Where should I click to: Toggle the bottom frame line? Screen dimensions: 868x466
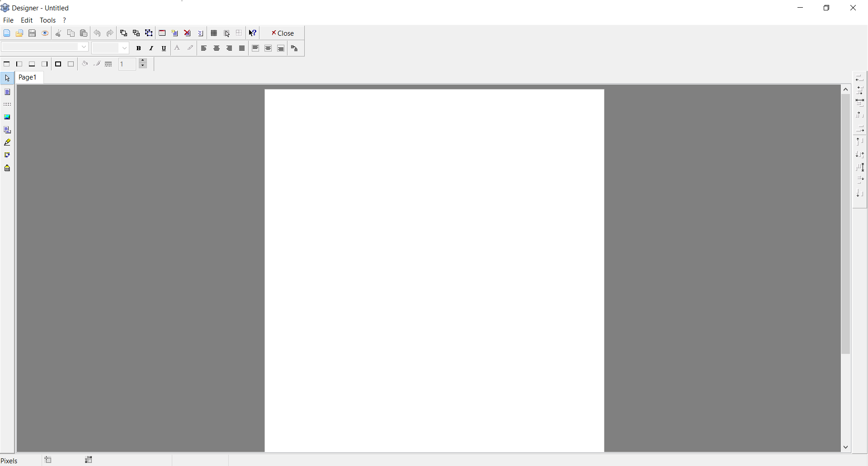tap(32, 64)
